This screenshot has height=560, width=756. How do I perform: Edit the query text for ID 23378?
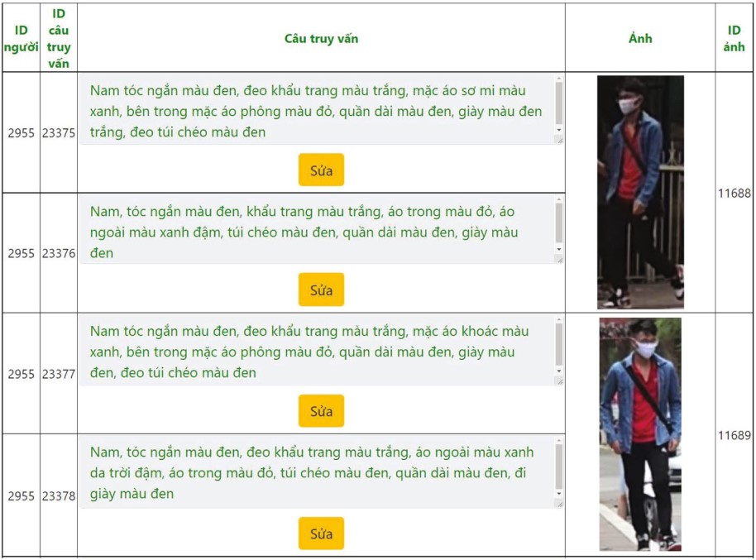point(321,472)
